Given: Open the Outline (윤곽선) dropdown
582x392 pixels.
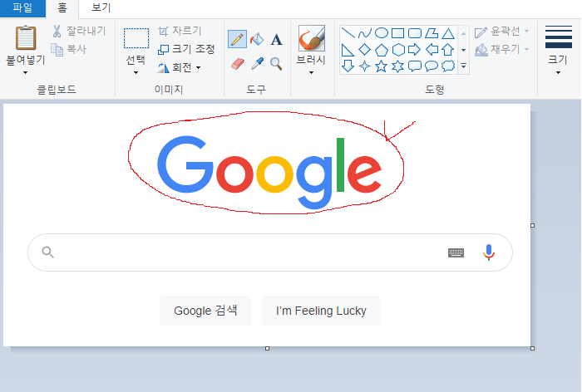Looking at the screenshot, I should pyautogui.click(x=502, y=32).
